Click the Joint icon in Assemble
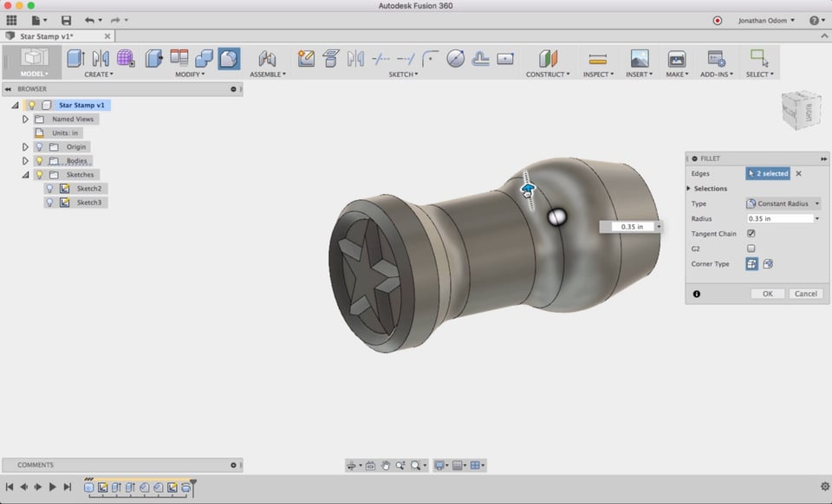The image size is (832, 504). [267, 58]
